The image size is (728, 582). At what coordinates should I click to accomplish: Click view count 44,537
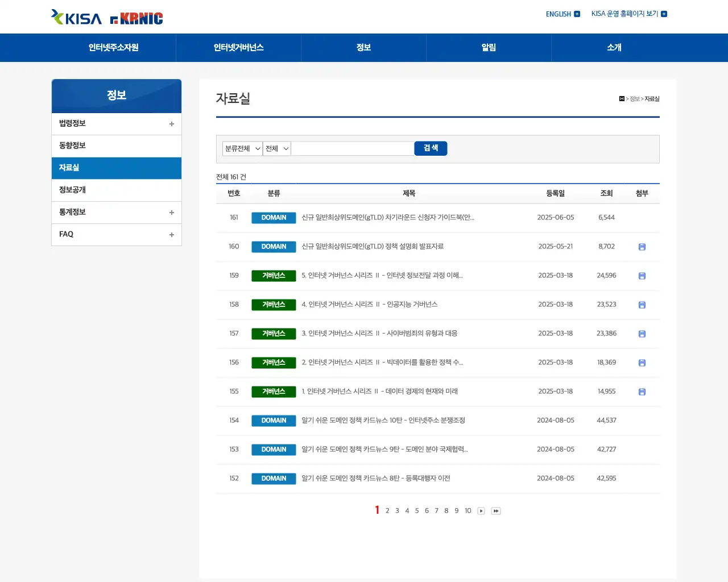(x=607, y=421)
